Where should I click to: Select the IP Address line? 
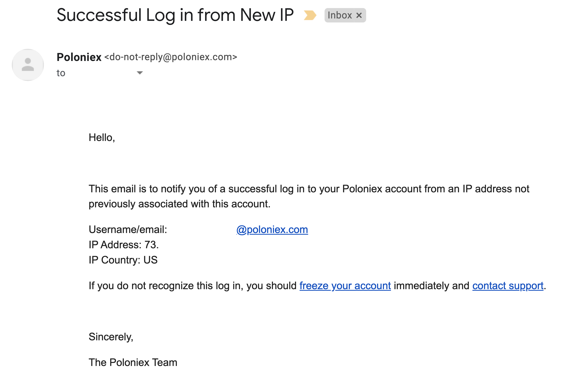[x=124, y=245]
